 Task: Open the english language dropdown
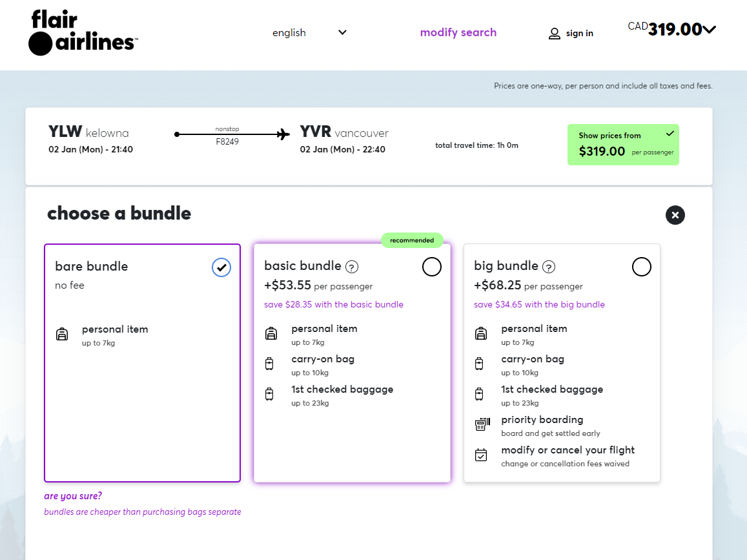pos(309,33)
